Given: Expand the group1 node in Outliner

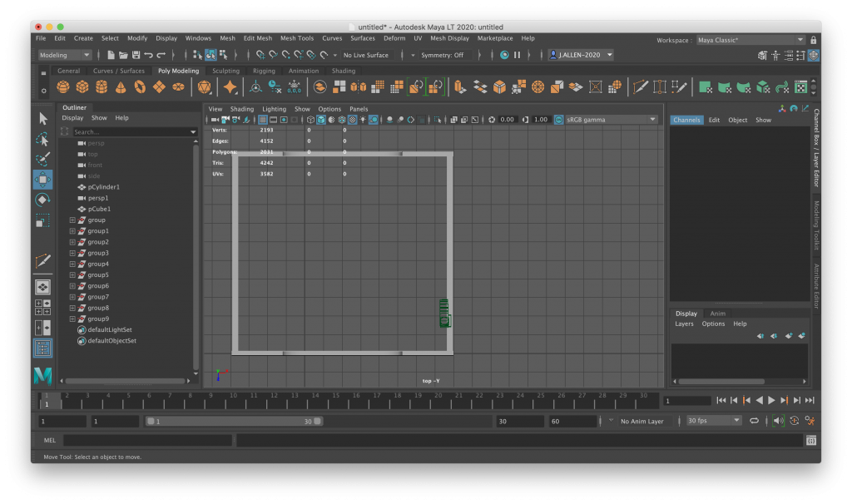Looking at the screenshot, I should (x=72, y=231).
